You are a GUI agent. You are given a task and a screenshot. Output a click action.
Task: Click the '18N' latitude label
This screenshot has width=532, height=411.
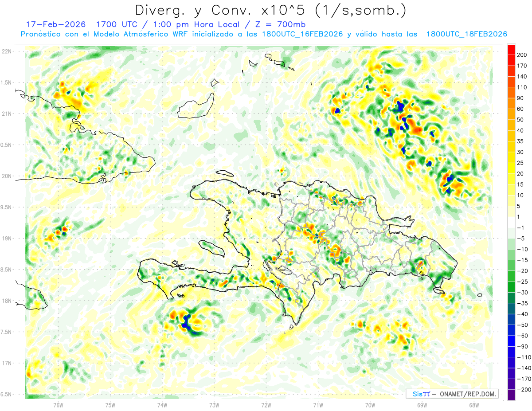pyautogui.click(x=7, y=301)
